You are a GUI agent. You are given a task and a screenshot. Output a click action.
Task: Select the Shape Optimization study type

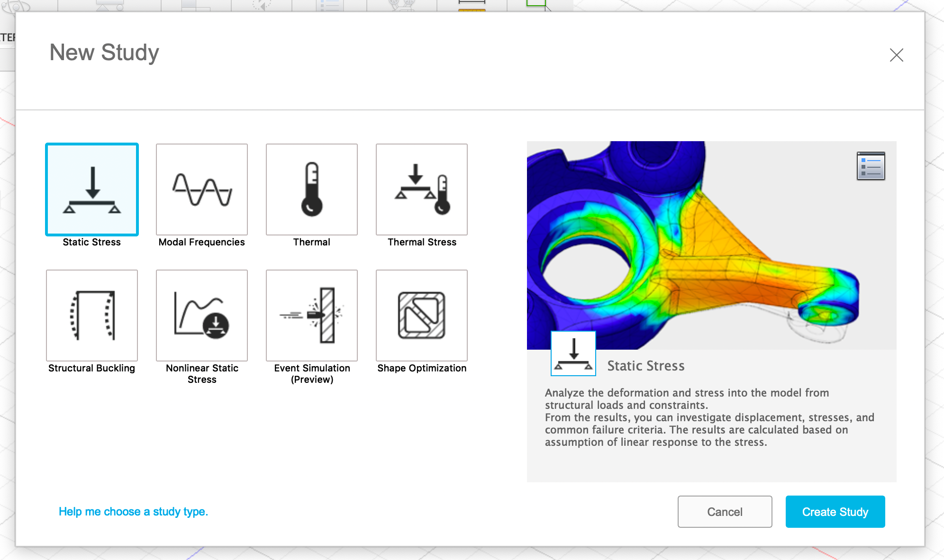pyautogui.click(x=421, y=315)
